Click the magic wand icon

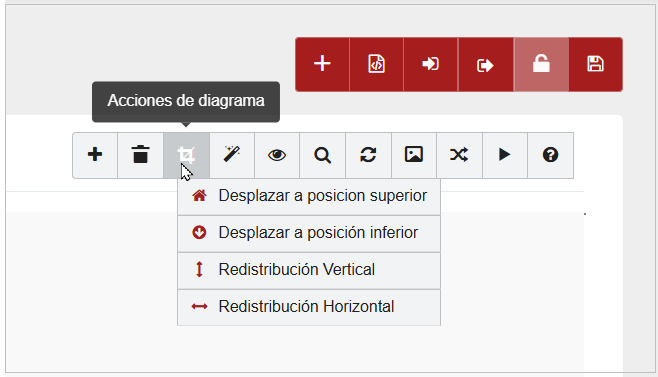point(232,155)
